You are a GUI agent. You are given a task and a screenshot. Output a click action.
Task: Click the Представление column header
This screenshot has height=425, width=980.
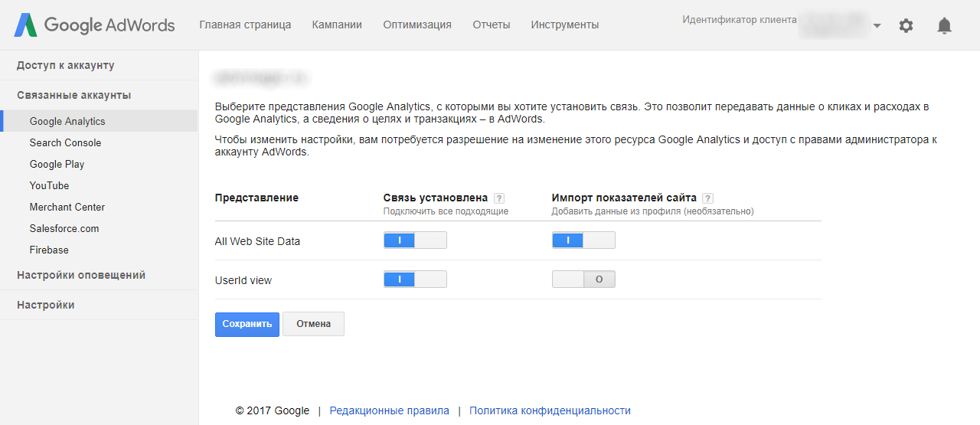256,198
